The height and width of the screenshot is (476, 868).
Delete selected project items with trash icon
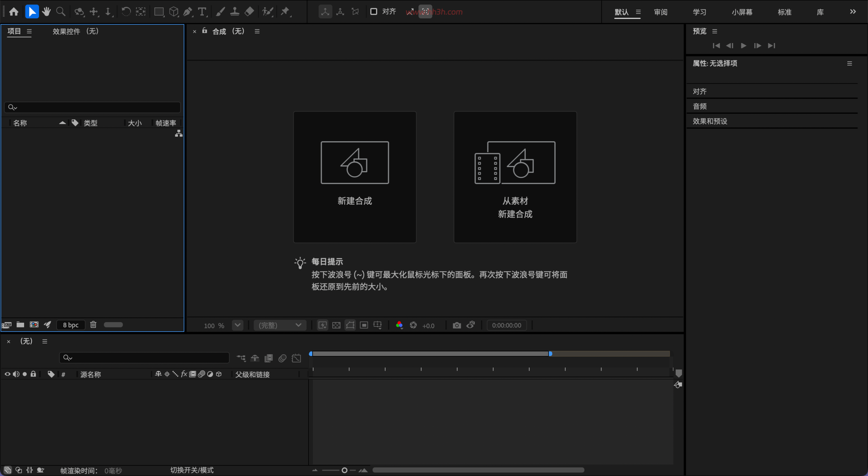point(93,325)
